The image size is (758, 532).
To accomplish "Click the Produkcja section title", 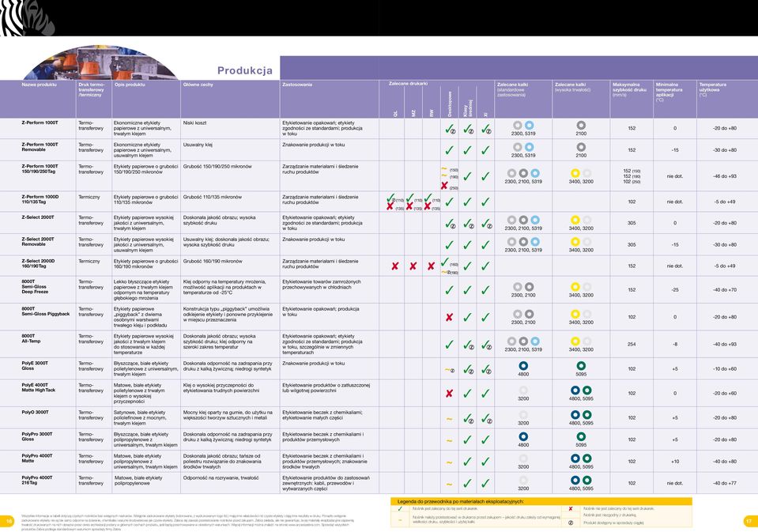I will click(x=245, y=70).
